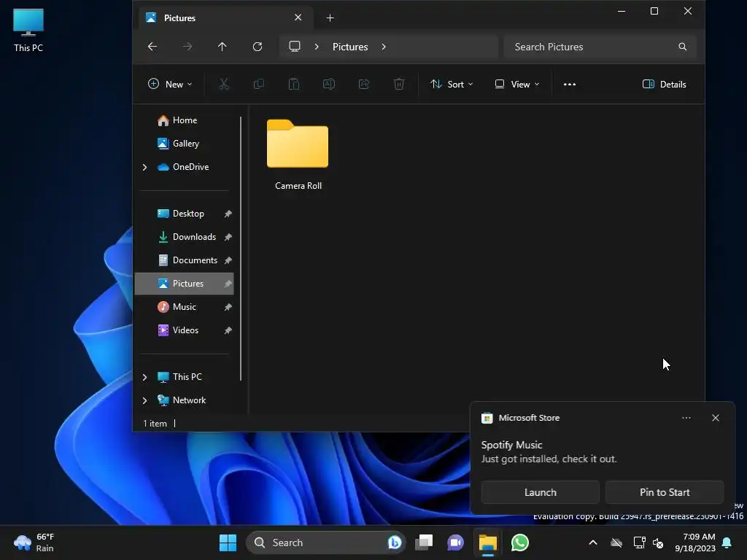Launch the Teams Chat taskbar icon
The width and height of the screenshot is (747, 560).
pos(455,542)
